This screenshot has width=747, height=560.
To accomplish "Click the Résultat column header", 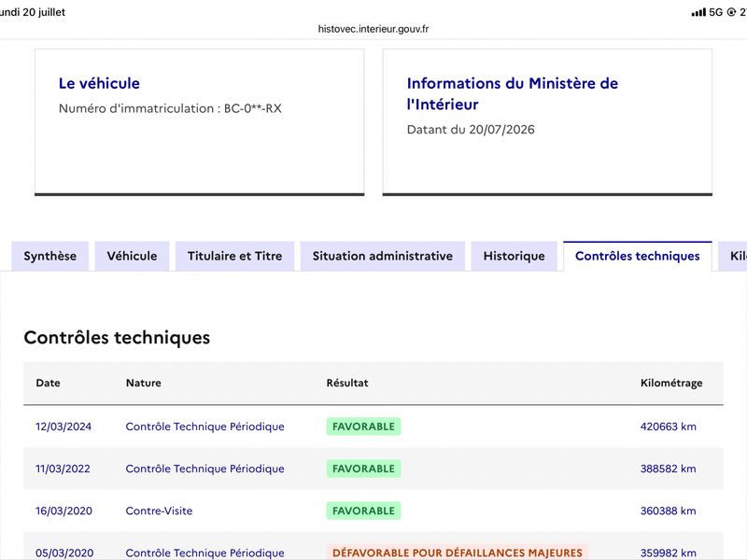I will (347, 383).
